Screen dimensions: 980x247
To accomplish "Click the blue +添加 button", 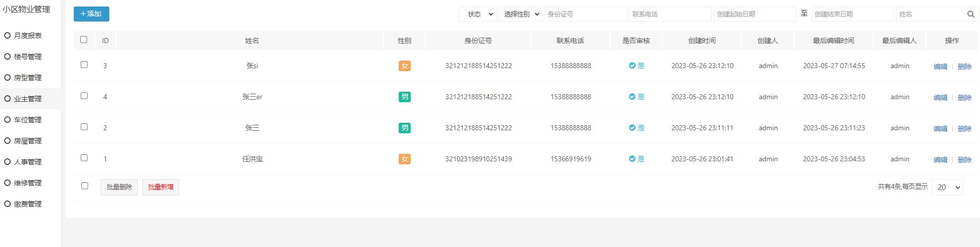I will (x=91, y=14).
